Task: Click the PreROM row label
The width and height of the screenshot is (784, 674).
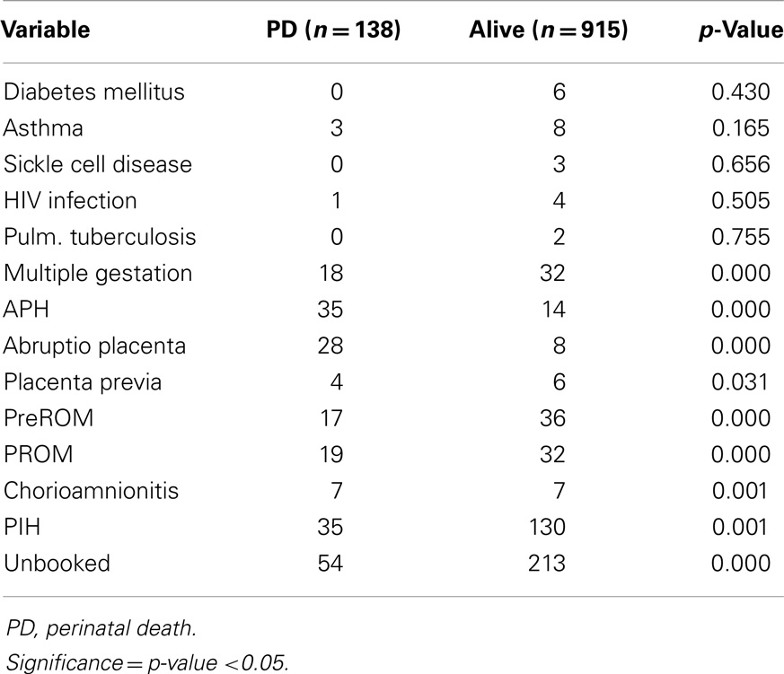Action: tap(48, 418)
